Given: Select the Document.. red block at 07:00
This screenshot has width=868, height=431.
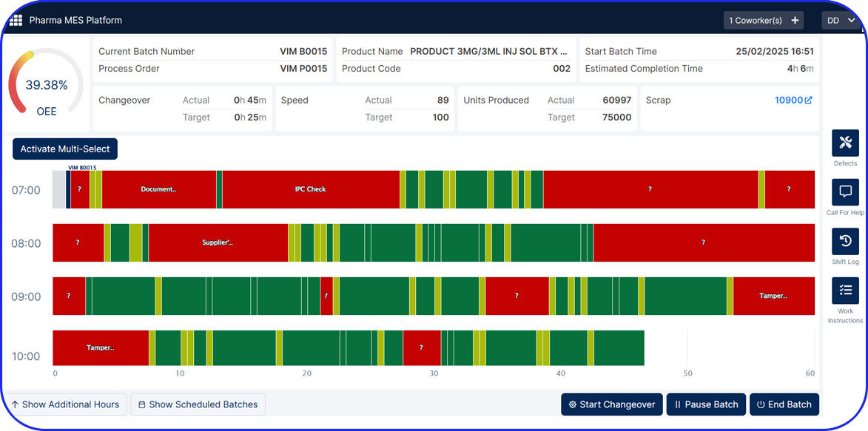Looking at the screenshot, I should (x=158, y=189).
